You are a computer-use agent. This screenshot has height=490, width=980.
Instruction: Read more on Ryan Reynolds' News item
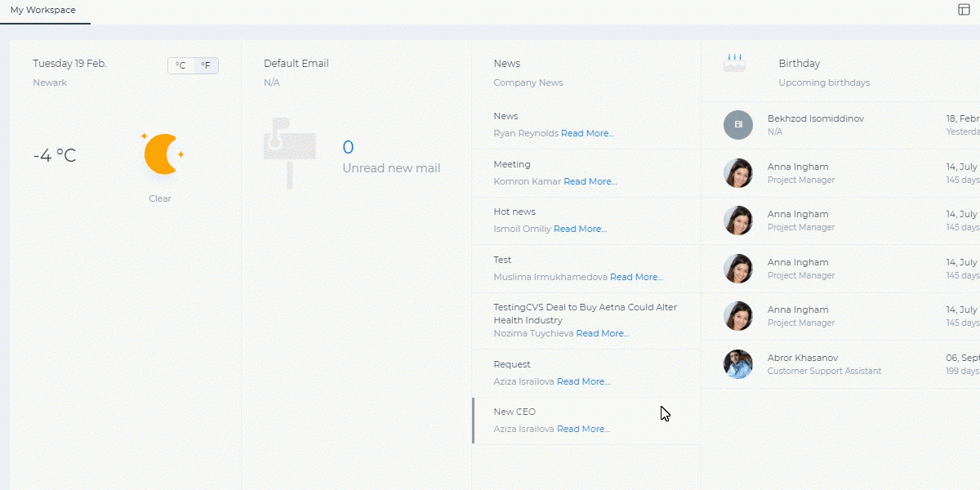(x=587, y=133)
